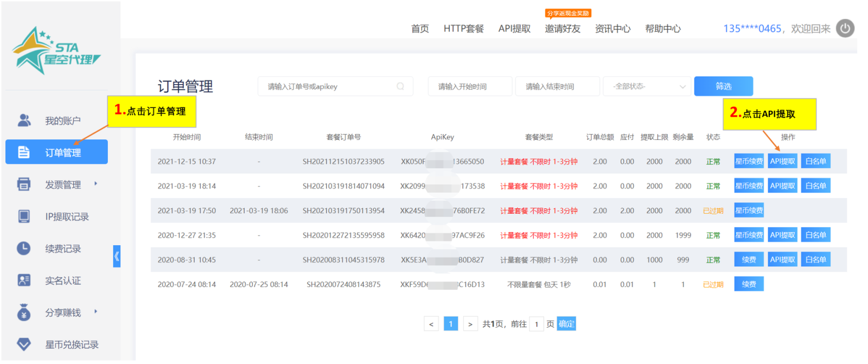Click 星币续费 for order SH202103191814071094

pyautogui.click(x=749, y=186)
